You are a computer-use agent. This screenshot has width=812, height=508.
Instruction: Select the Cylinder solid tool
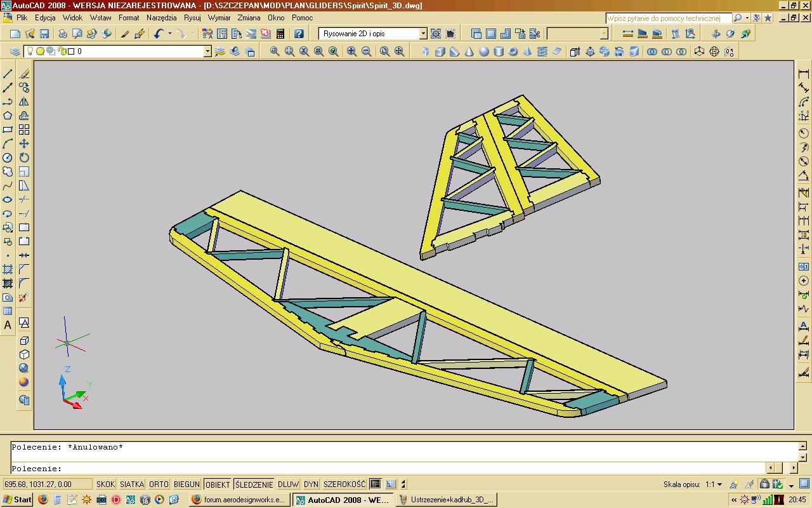pyautogui.click(x=499, y=51)
